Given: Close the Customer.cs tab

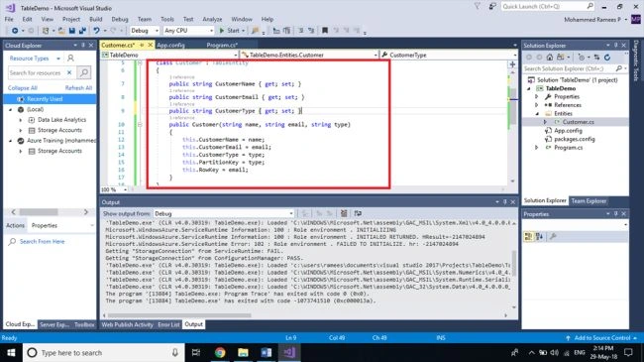Looking at the screenshot, I should (150, 45).
